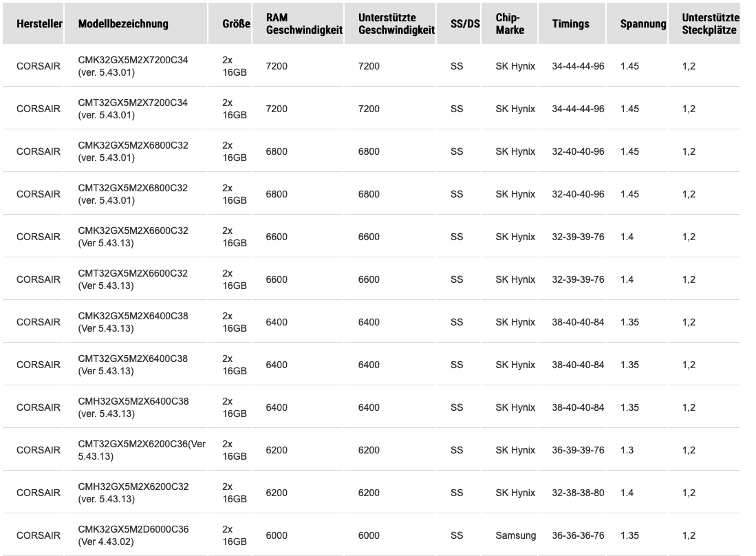This screenshot has height=556, width=756.
Task: Click Unterstützte Geschwindigkeit 6200 for CMH32GX5M2X6200C32
Action: tap(369, 493)
